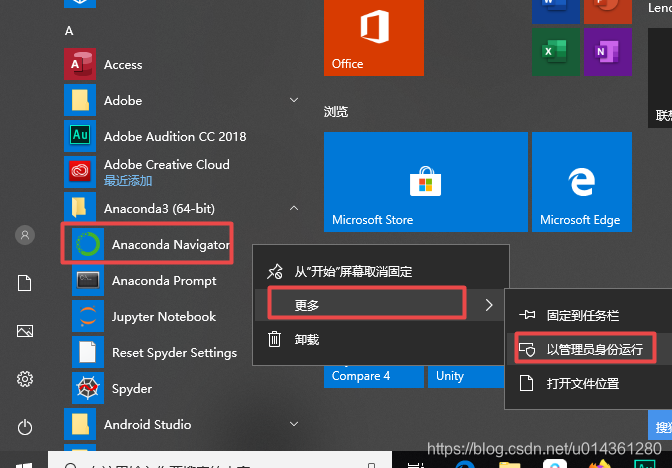Open the user account icon in the sidebar
672x468 pixels.
25,235
